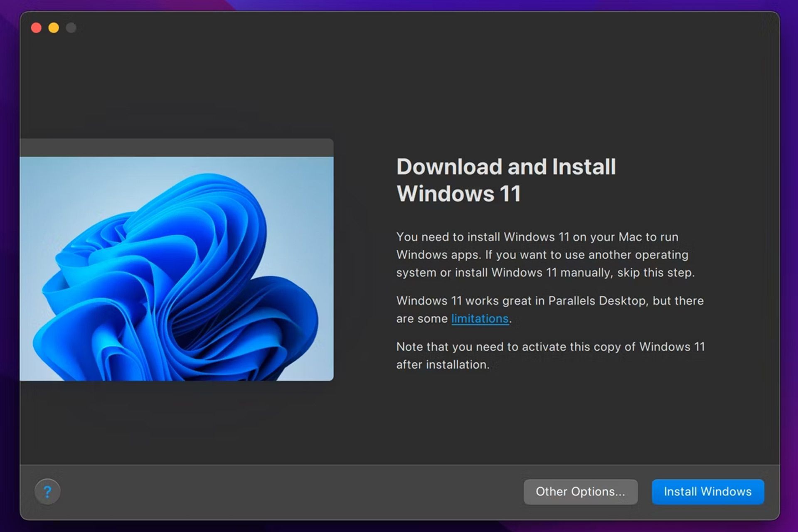Click the empty bottom bar beside the help button
This screenshot has width=798, height=532.
[291, 492]
